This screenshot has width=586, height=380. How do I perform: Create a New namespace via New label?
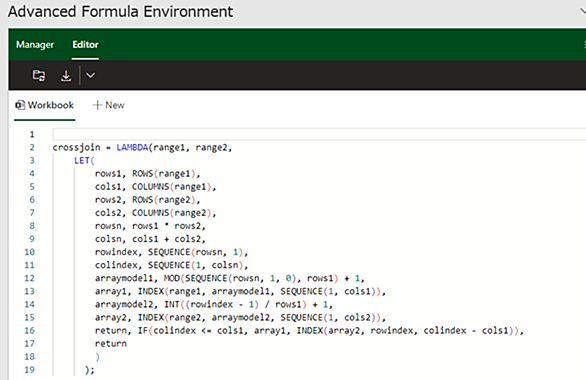coord(115,105)
